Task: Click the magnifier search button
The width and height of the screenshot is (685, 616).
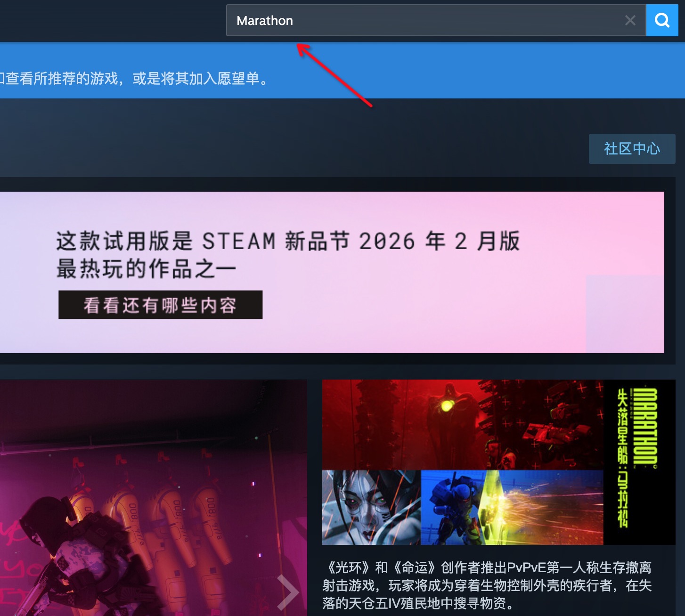Action: pyautogui.click(x=662, y=20)
